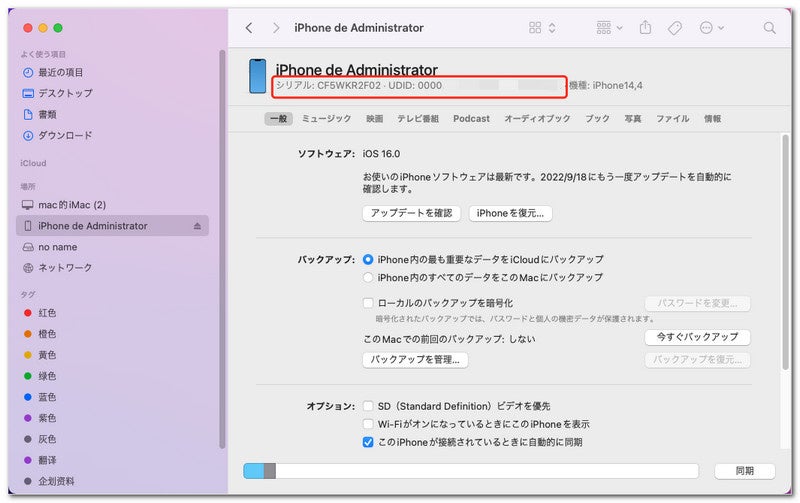Click the main pane vertical scrollbar
This screenshot has height=503, width=800.
[786, 252]
